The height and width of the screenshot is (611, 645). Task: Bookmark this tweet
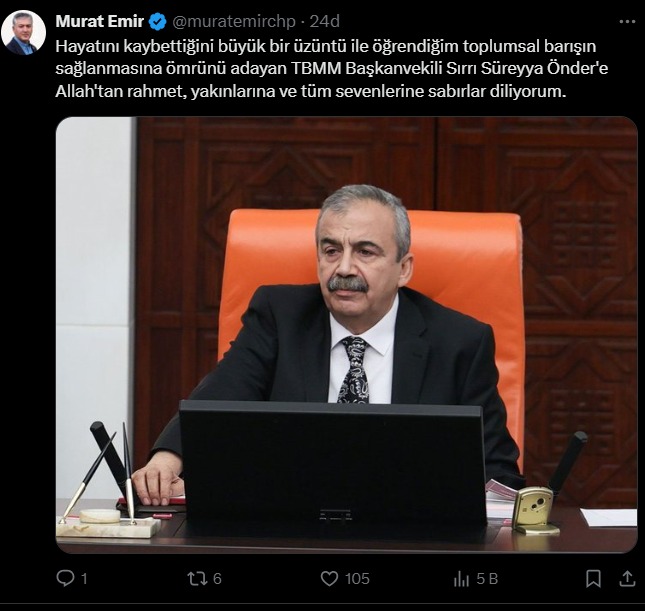[x=593, y=578]
